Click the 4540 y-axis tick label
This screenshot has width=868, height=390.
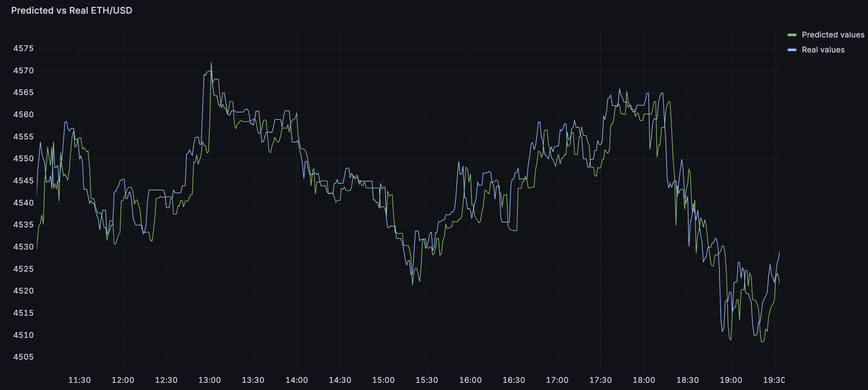click(23, 203)
